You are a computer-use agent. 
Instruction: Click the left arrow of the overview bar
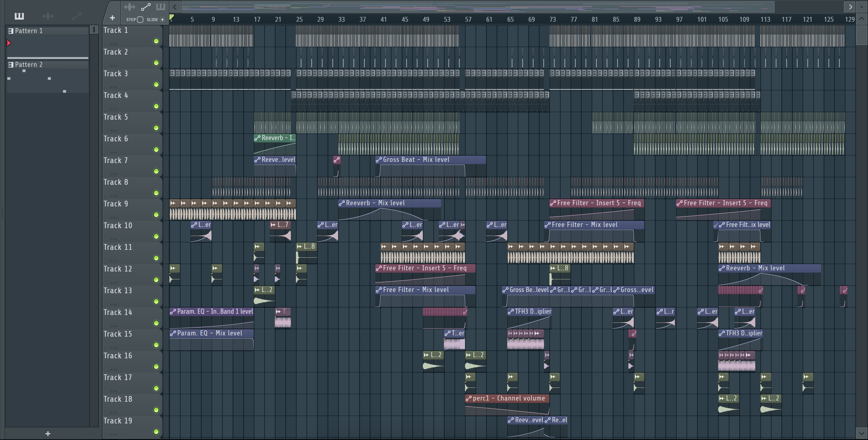coord(175,7)
